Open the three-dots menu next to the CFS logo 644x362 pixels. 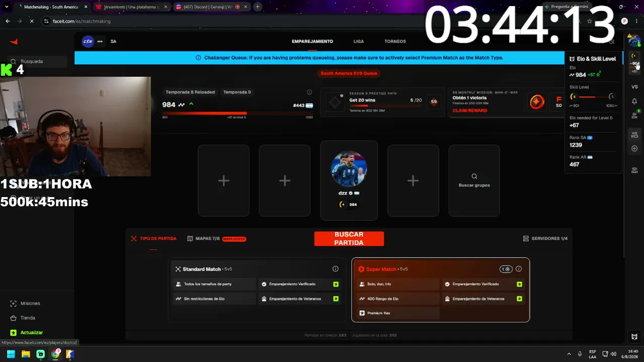click(x=100, y=41)
